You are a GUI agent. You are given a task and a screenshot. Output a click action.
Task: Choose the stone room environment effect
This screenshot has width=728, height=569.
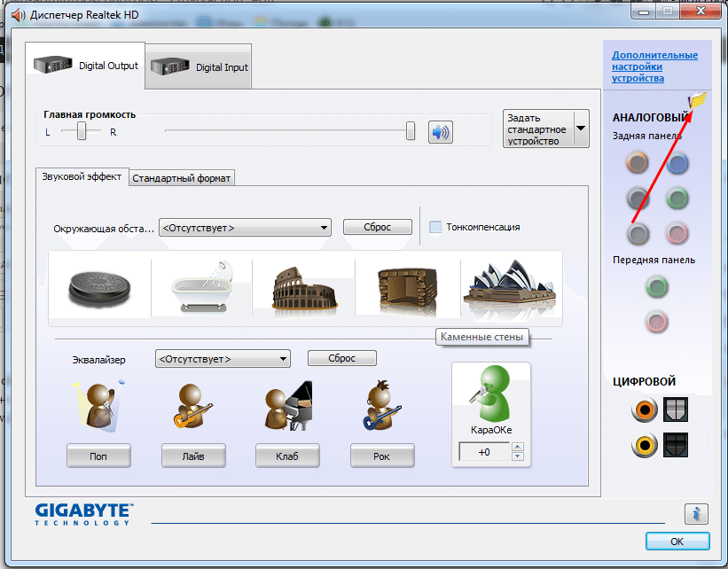click(x=408, y=290)
